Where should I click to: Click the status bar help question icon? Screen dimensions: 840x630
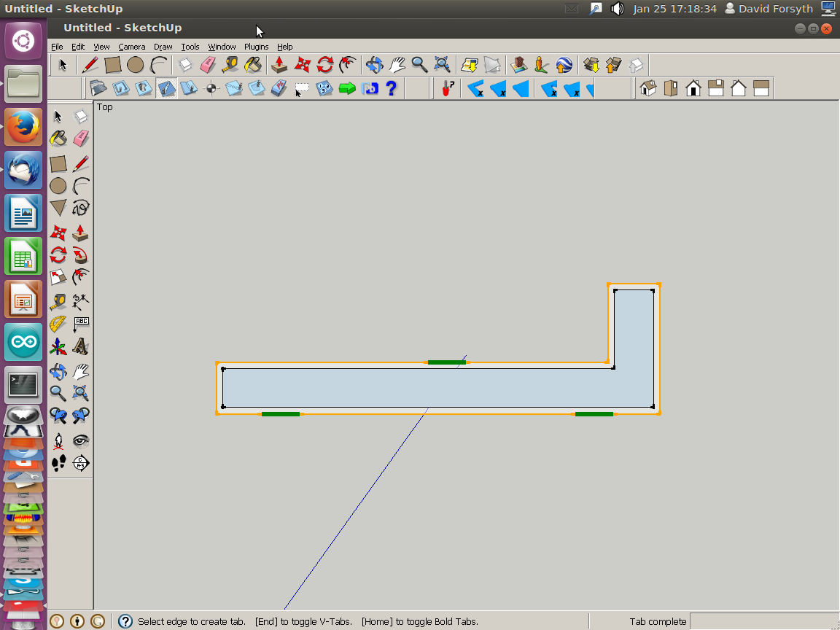pyautogui.click(x=125, y=621)
